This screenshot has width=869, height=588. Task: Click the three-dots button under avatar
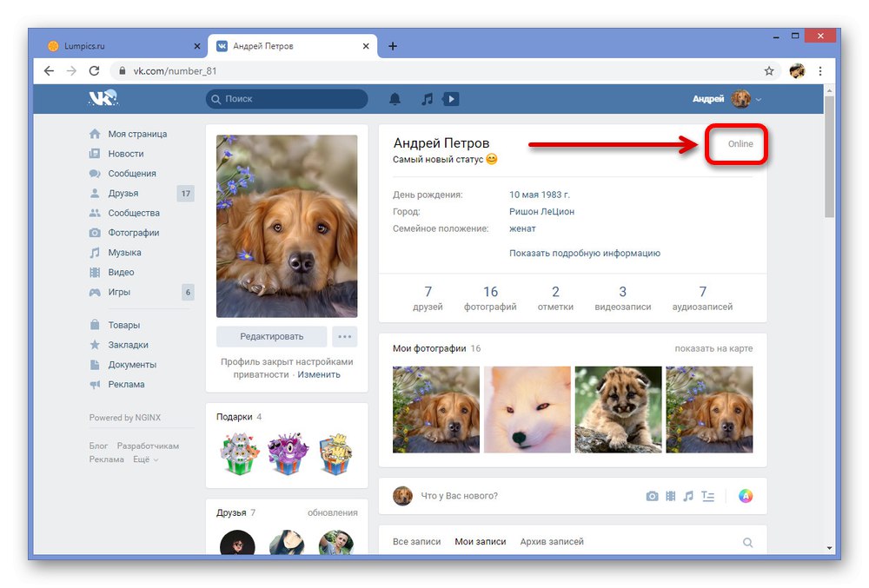344,336
